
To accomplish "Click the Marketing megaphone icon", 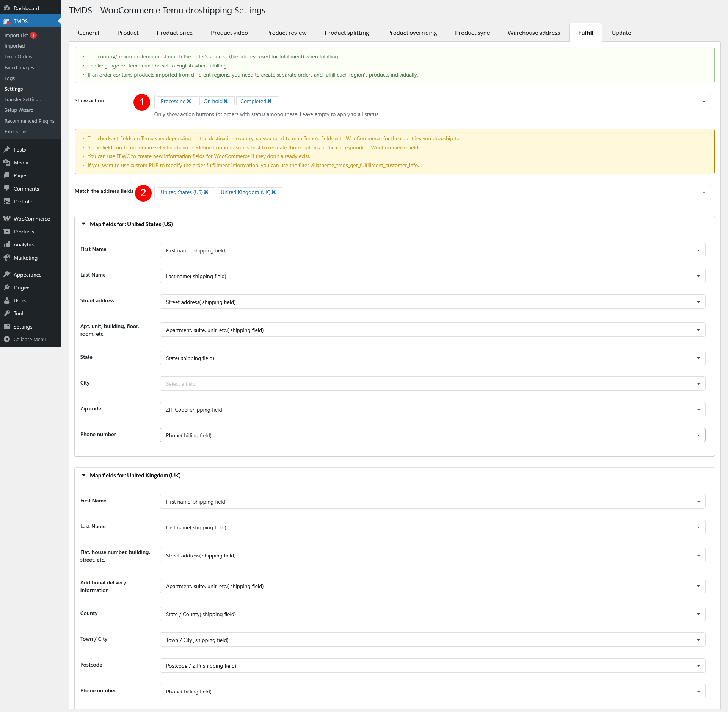I will (7, 258).
